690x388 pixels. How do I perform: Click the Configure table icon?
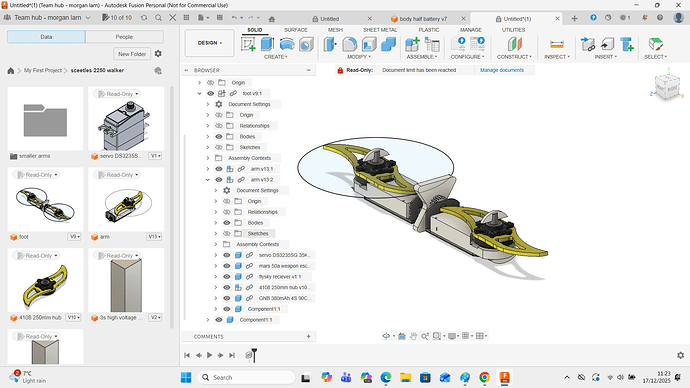coord(477,44)
